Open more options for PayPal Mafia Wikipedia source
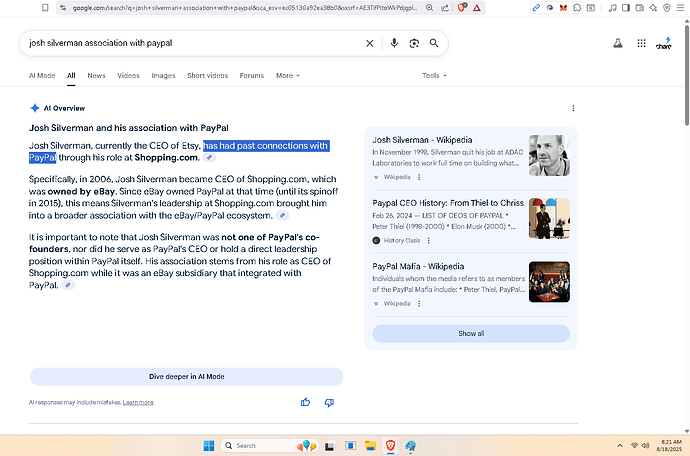690x456 pixels. [x=419, y=304]
